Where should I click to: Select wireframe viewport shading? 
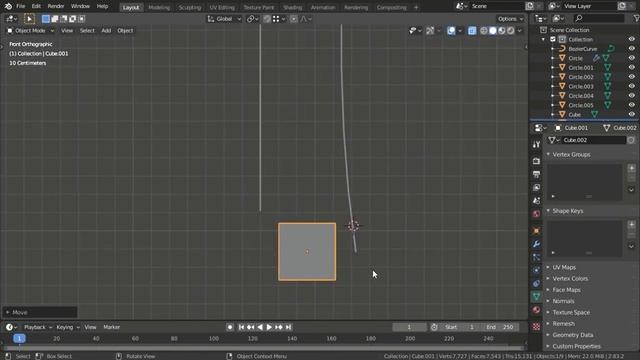[484, 31]
